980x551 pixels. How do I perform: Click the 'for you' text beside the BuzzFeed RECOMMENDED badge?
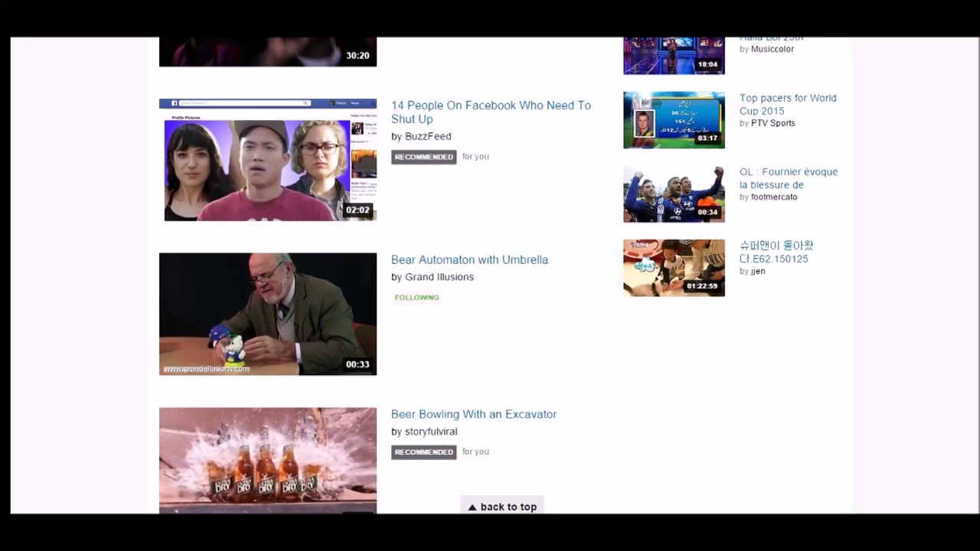(x=475, y=157)
